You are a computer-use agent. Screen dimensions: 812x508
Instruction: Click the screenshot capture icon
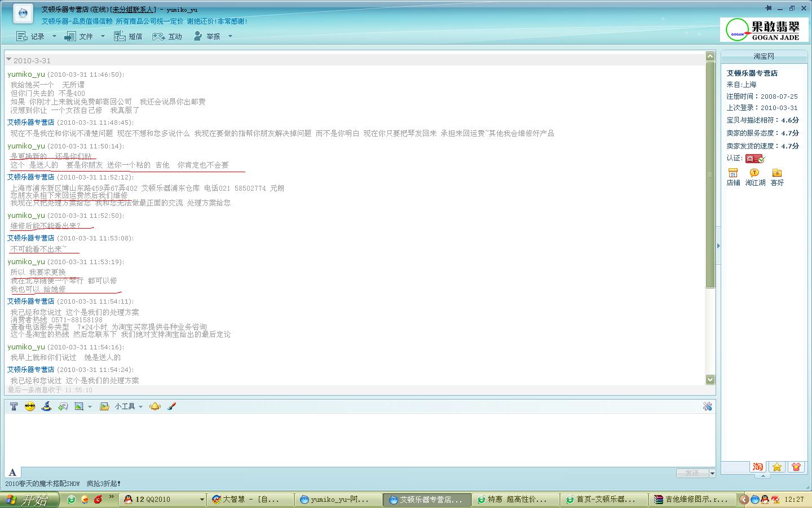(79, 406)
